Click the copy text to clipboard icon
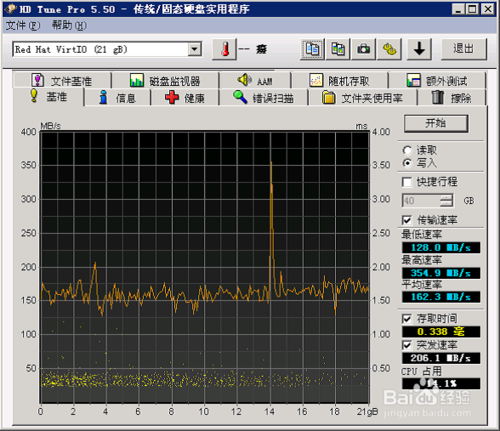 pos(312,49)
